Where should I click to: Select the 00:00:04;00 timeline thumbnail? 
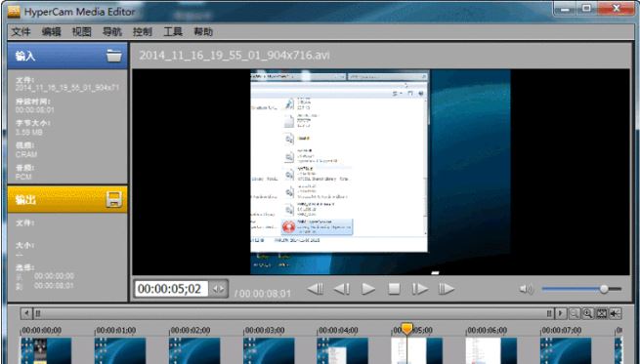[342, 350]
